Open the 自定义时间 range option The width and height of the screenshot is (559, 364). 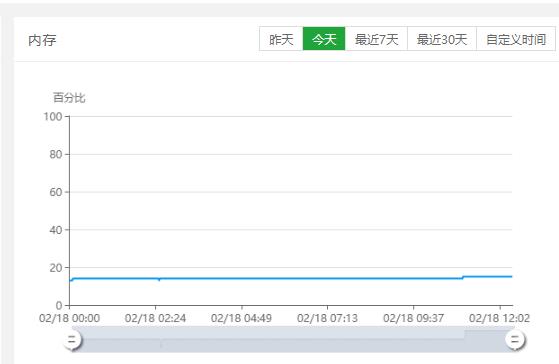point(516,39)
